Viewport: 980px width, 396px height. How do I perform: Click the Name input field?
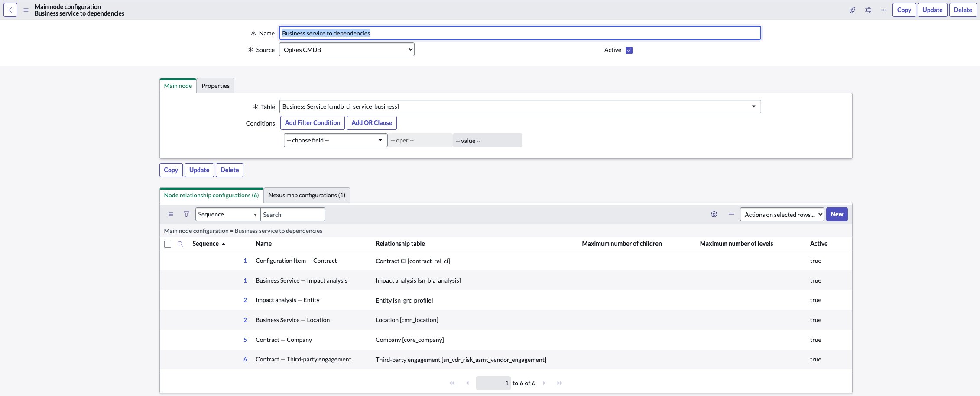point(520,33)
